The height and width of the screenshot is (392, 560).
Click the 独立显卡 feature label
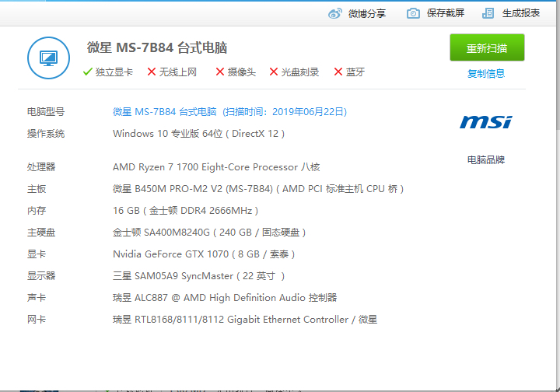point(114,72)
